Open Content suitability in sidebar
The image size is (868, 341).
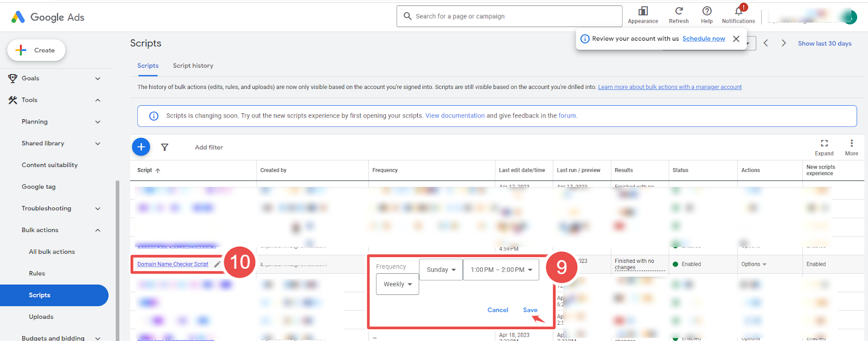(x=49, y=165)
